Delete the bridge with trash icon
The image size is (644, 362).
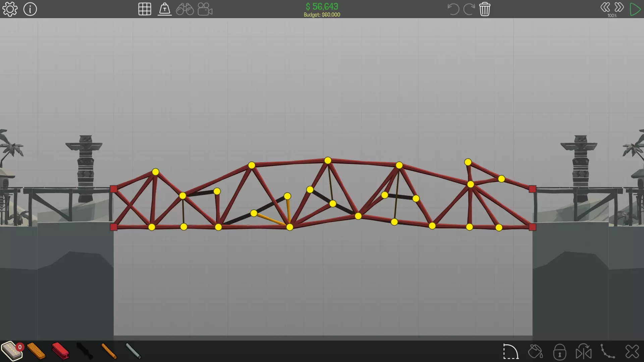(x=485, y=9)
